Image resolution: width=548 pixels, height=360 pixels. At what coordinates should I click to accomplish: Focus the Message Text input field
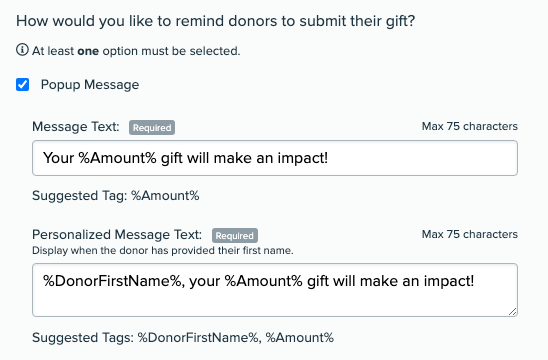(x=275, y=158)
